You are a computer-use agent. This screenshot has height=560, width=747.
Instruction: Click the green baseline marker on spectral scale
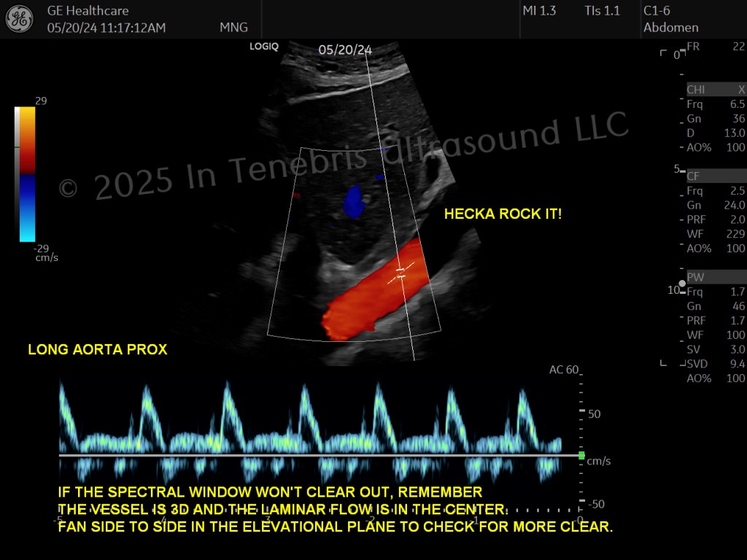point(581,456)
